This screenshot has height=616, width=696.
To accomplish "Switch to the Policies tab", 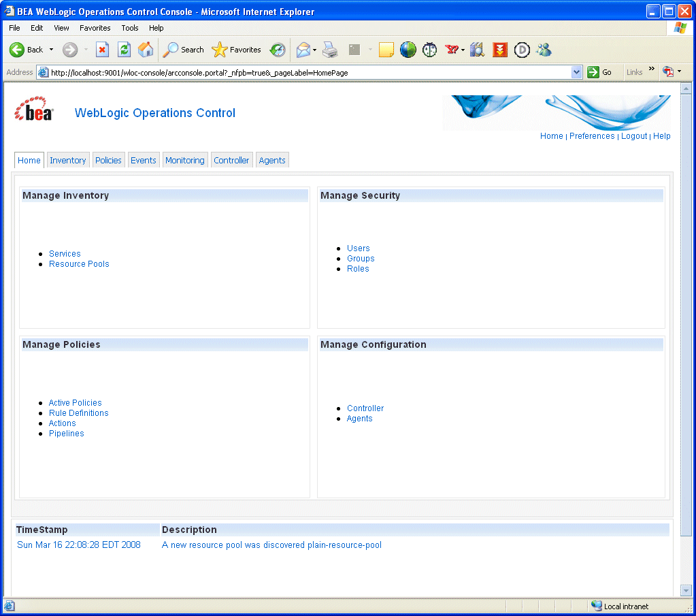I will pos(108,161).
